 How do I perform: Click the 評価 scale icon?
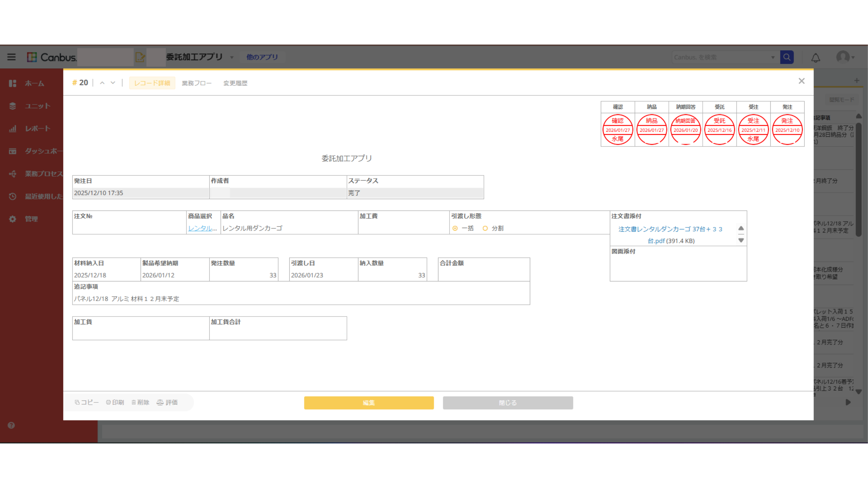tap(160, 402)
